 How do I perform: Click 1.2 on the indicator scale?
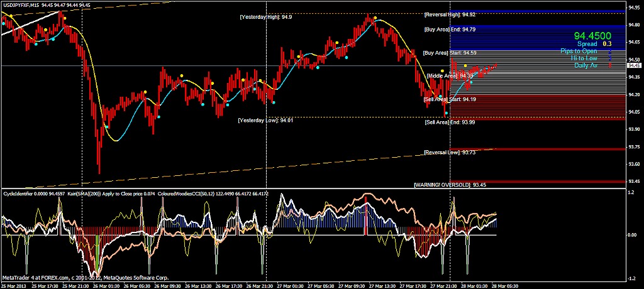click(631, 192)
